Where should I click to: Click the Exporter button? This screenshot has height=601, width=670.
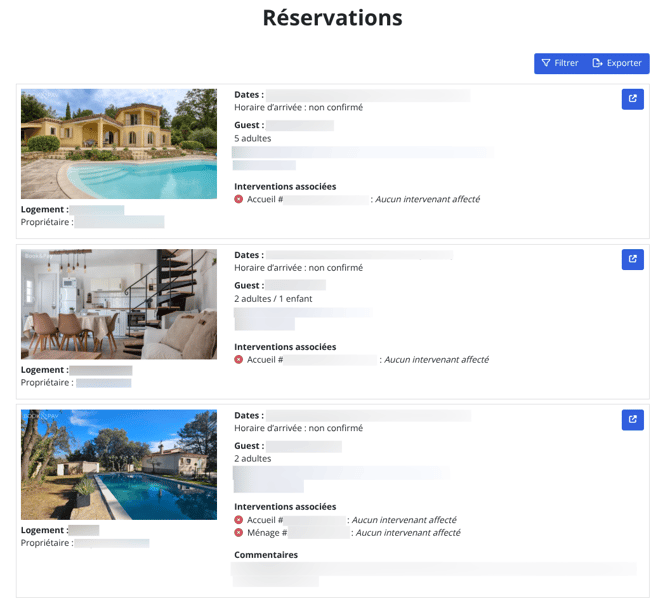coord(617,63)
